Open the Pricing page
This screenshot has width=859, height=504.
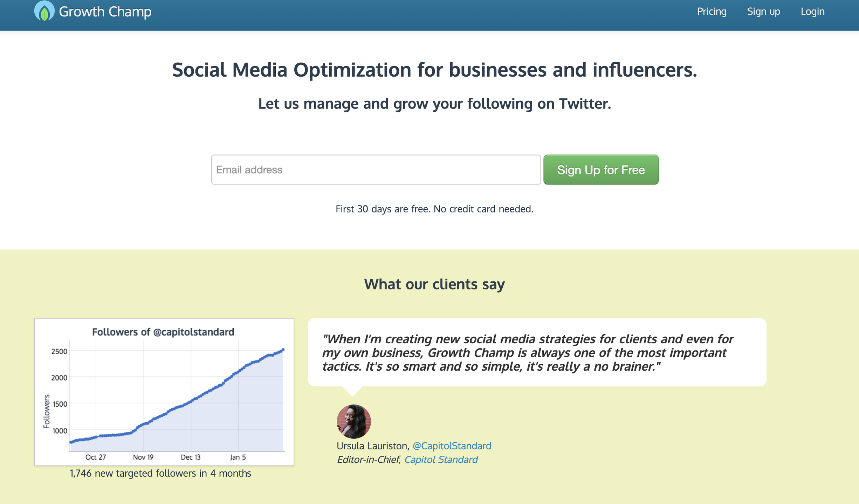(712, 12)
